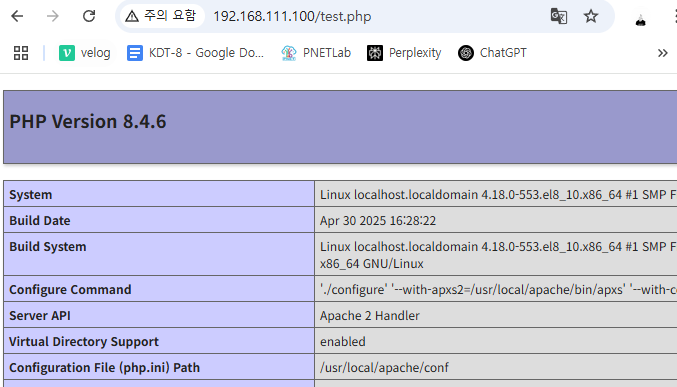
Task: Open the 주의 요함 security warning chip
Action: click(161, 16)
